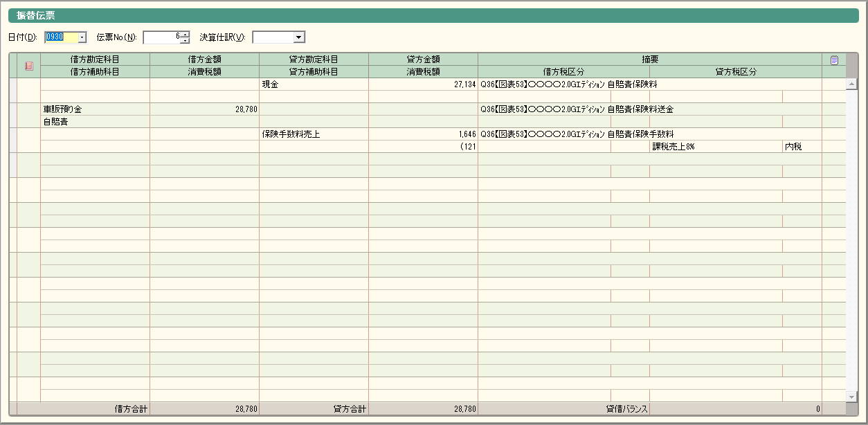Click the 内税 tax type cell

[x=802, y=147]
